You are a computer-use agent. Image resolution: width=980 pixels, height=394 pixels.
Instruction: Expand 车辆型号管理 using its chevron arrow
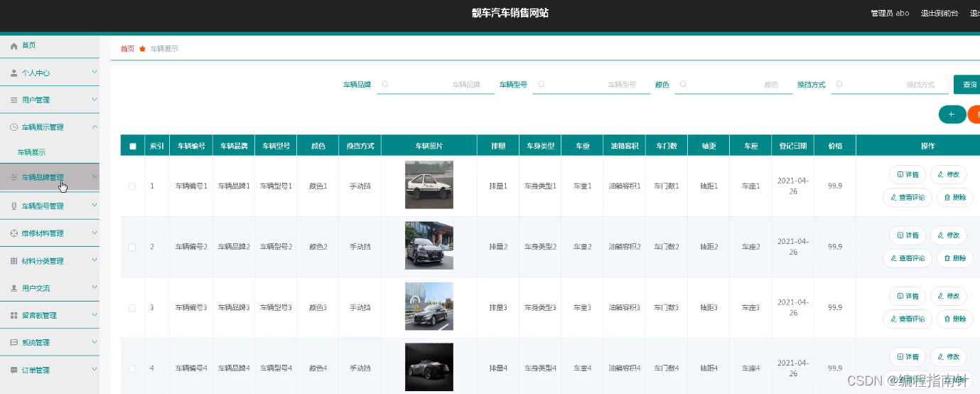click(x=95, y=206)
